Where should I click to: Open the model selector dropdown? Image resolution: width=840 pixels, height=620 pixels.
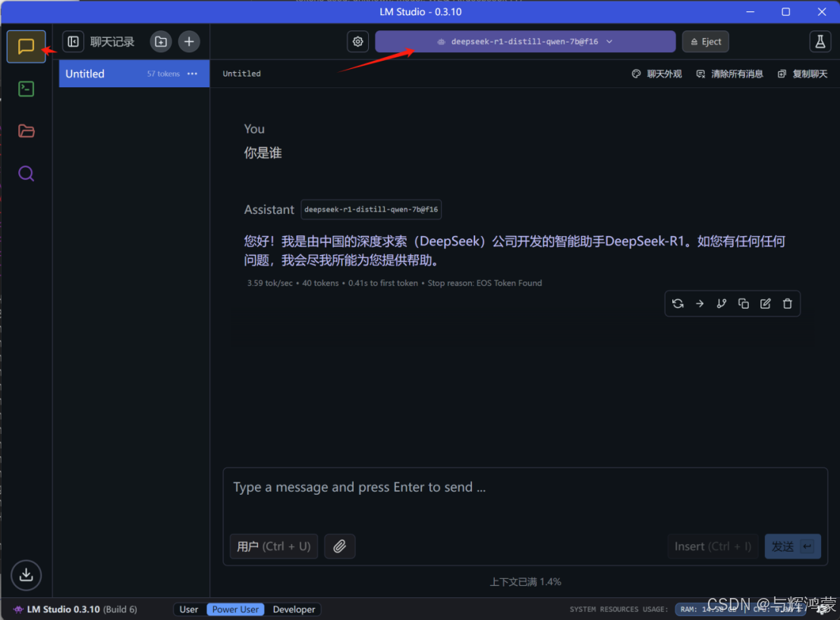[525, 42]
